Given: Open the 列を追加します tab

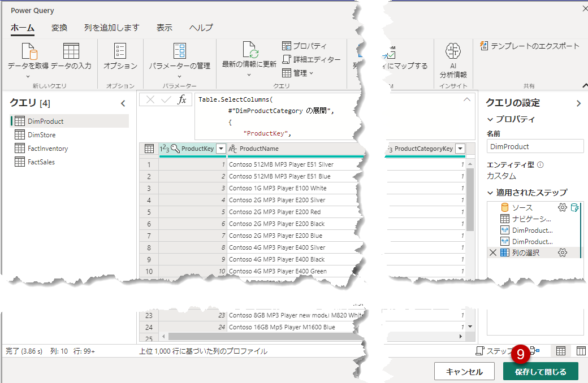Looking at the screenshot, I should [x=112, y=28].
